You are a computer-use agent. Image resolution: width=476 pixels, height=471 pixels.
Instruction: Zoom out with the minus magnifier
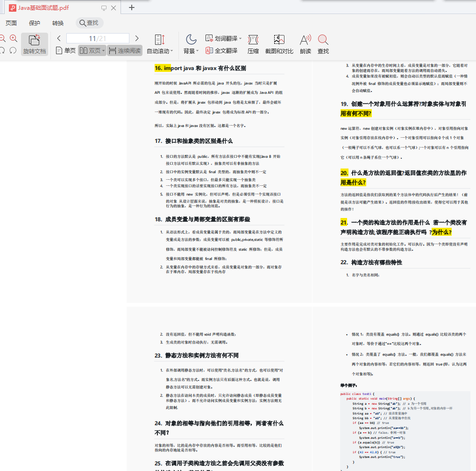[2, 38]
